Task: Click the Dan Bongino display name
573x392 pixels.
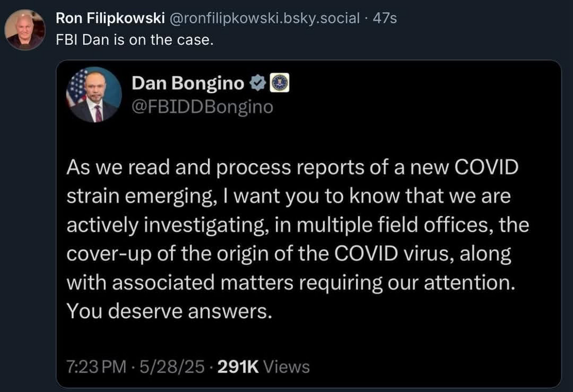Action: [187, 84]
